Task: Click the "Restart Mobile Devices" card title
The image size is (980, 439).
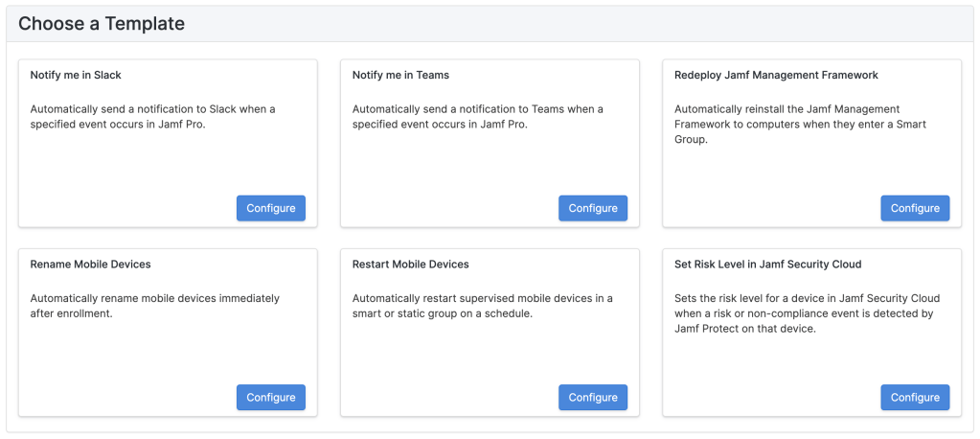Action: [x=411, y=265]
